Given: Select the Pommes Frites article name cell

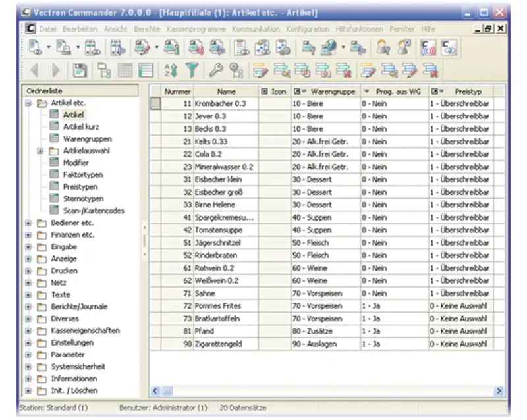Looking at the screenshot, I should [x=226, y=306].
